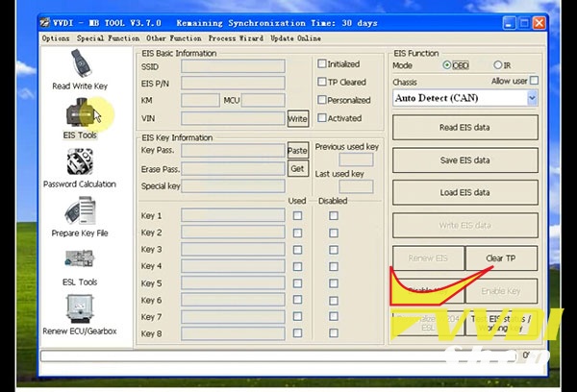Toggle the TP Cleared checkbox

322,83
